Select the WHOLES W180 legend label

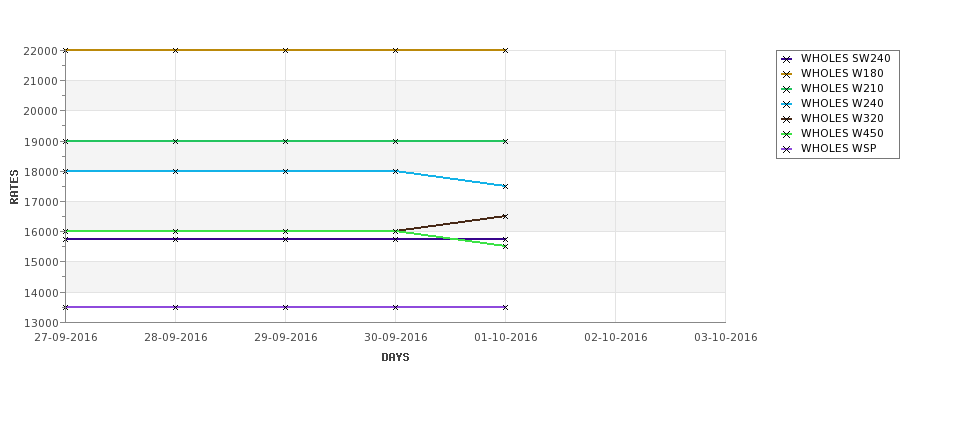click(x=842, y=73)
